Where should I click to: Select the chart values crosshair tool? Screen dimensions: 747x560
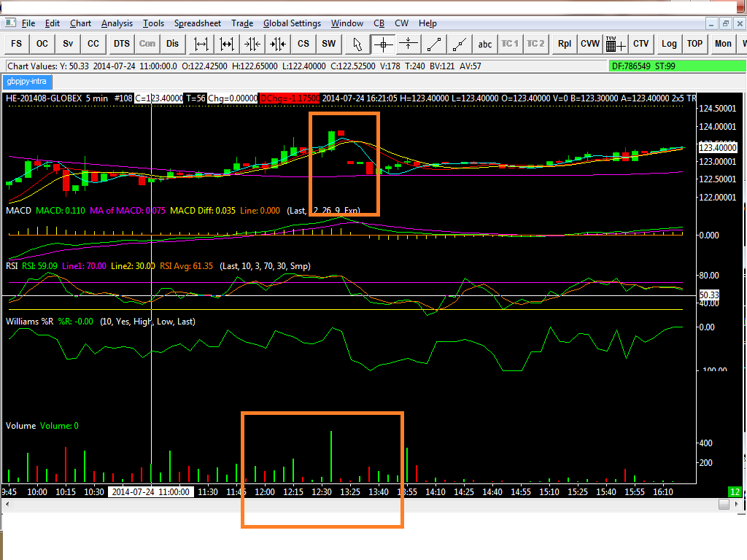[x=383, y=44]
